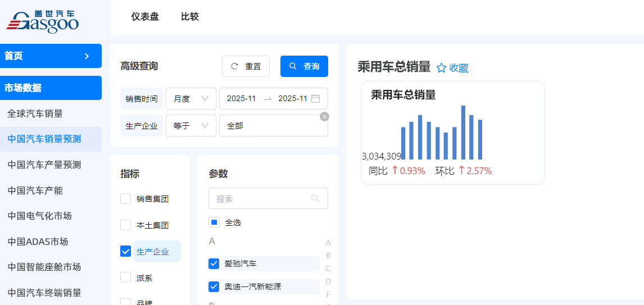Switch to the 比较 tab
This screenshot has height=305, width=644.
(x=190, y=17)
